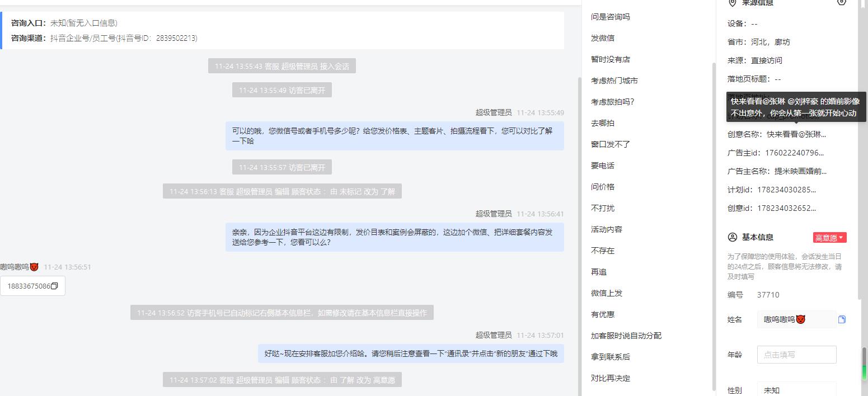The height and width of the screenshot is (396, 868).
Task: Choose the 活动内容 quick reply
Action: tap(607, 229)
